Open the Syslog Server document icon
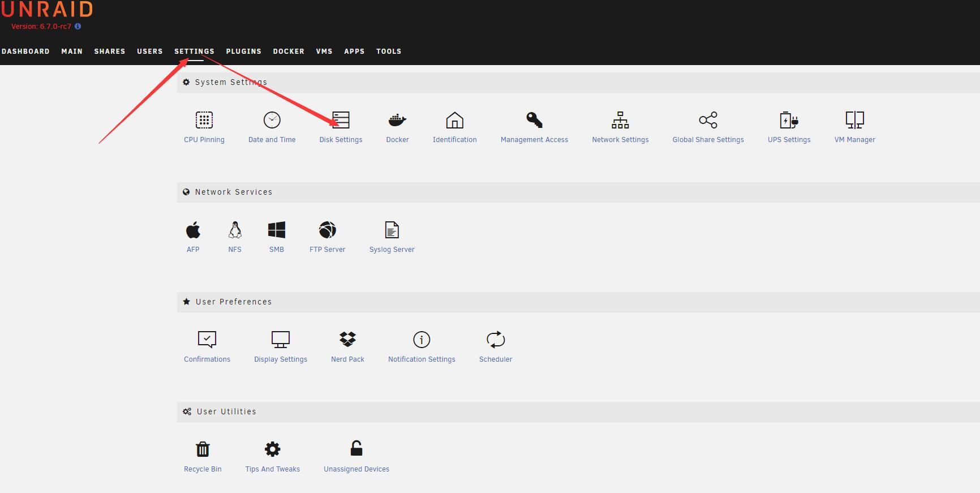980x493 pixels. (392, 230)
